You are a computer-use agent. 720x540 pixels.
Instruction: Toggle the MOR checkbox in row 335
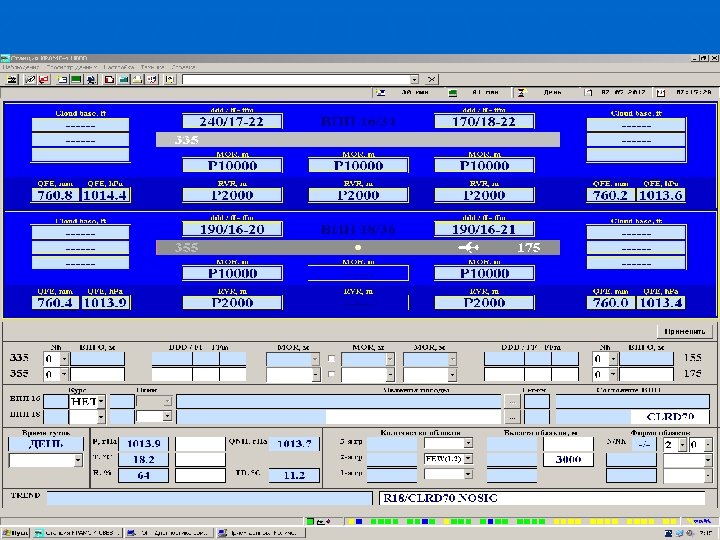coord(331,359)
